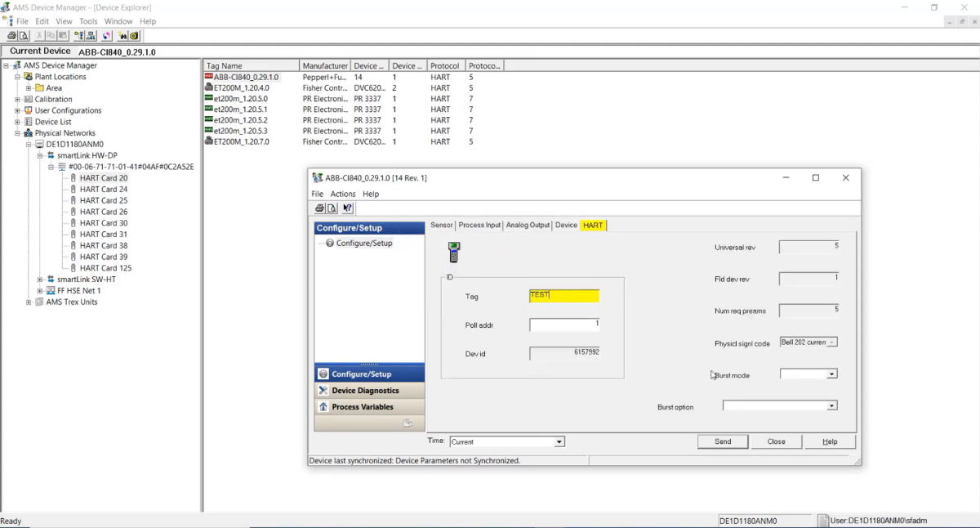Click the purple refresh/rebuild toolbar icon
This screenshot has height=528, width=980.
tap(106, 36)
